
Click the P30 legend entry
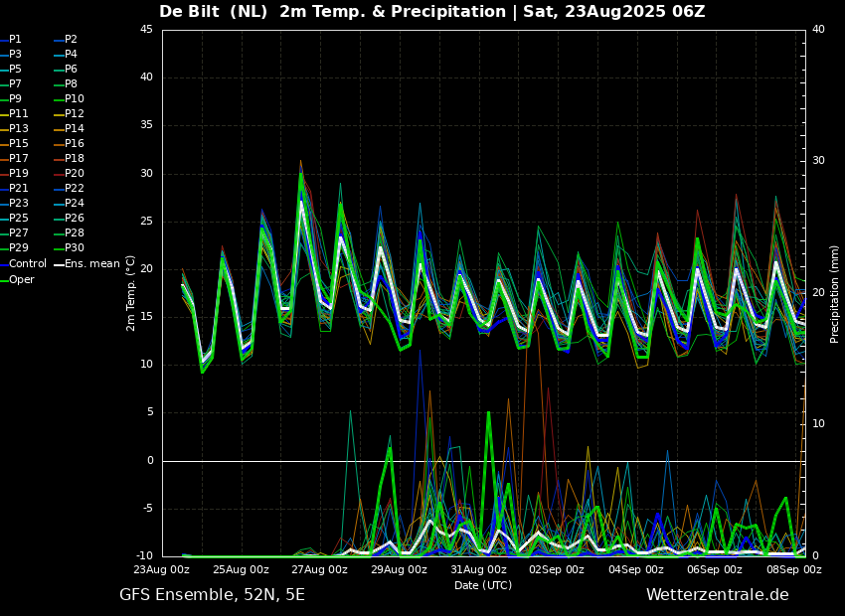[x=75, y=248]
